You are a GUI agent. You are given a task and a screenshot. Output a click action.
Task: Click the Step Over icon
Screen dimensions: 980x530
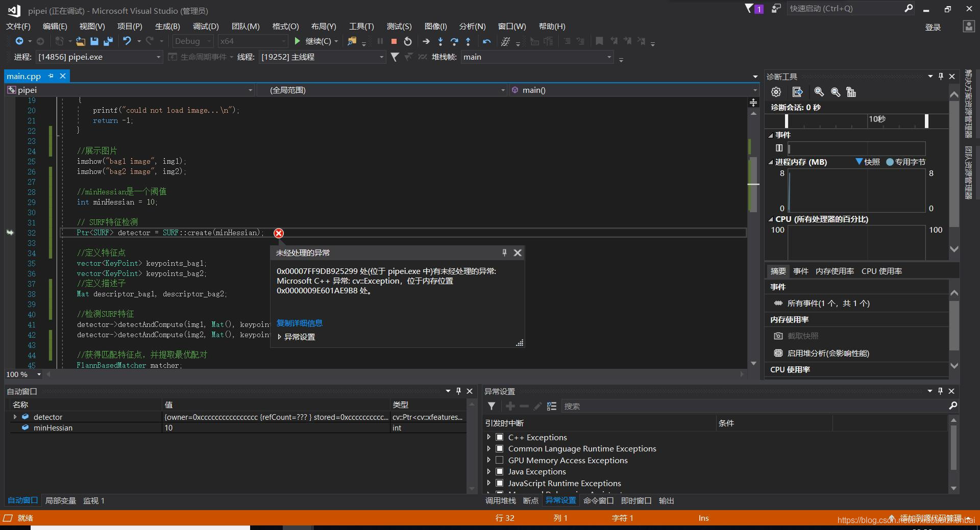pos(454,41)
